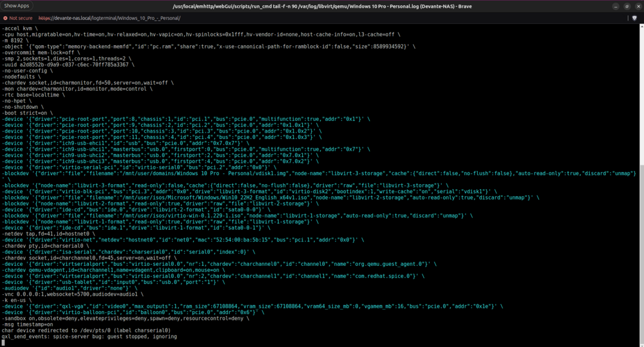Click the 'qxl_send_events: spice-server bug' line
This screenshot has width=644, height=347.
pyautogui.click(x=89, y=336)
